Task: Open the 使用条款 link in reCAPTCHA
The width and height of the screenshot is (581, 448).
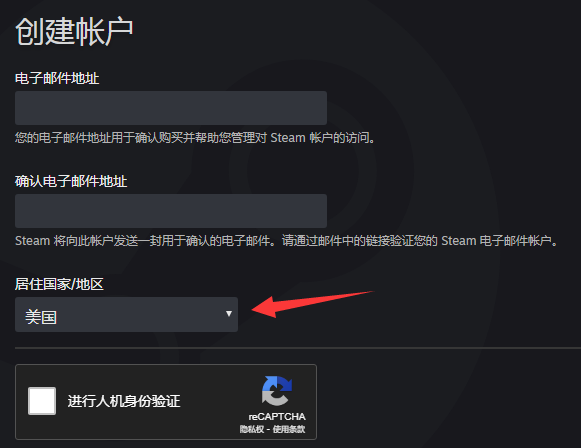Action: coord(289,429)
